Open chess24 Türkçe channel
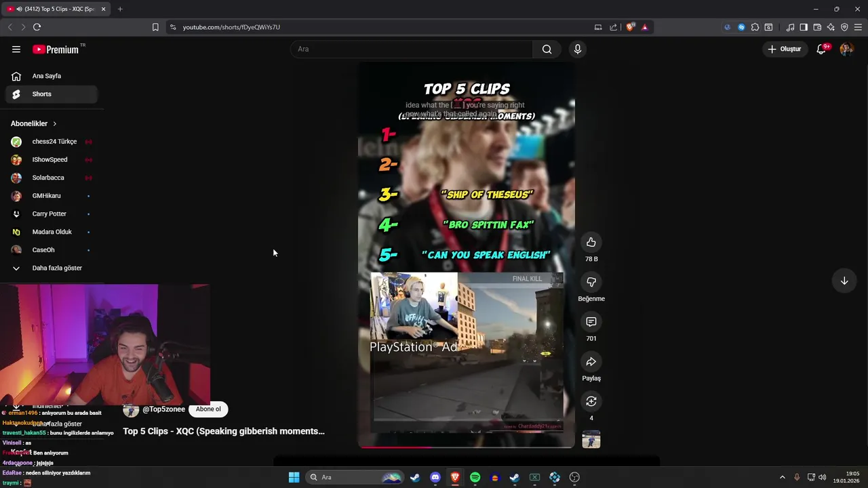 click(x=52, y=142)
